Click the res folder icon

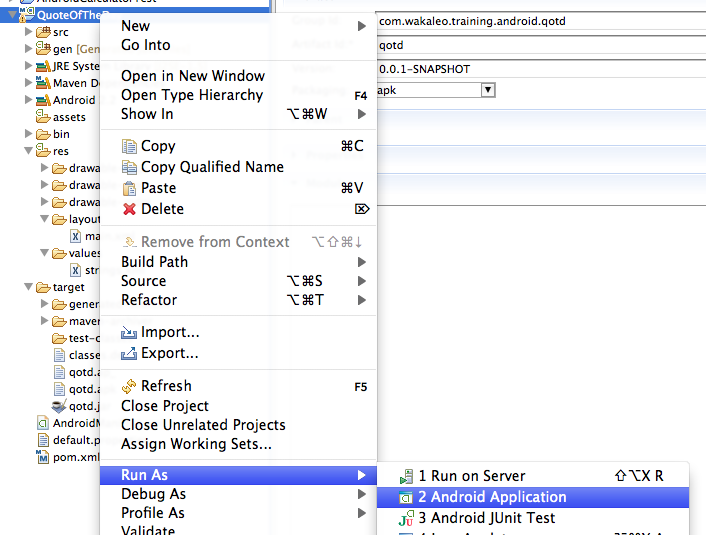click(43, 150)
